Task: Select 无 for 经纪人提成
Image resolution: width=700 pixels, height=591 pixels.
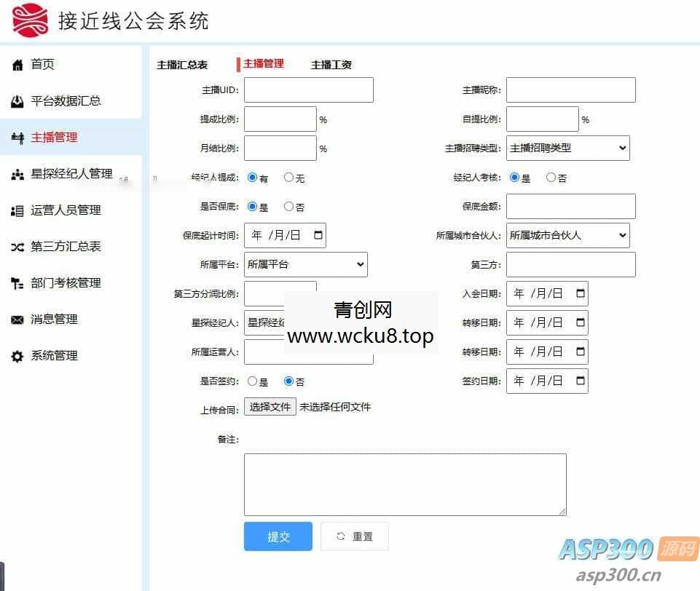Action: coord(286,177)
